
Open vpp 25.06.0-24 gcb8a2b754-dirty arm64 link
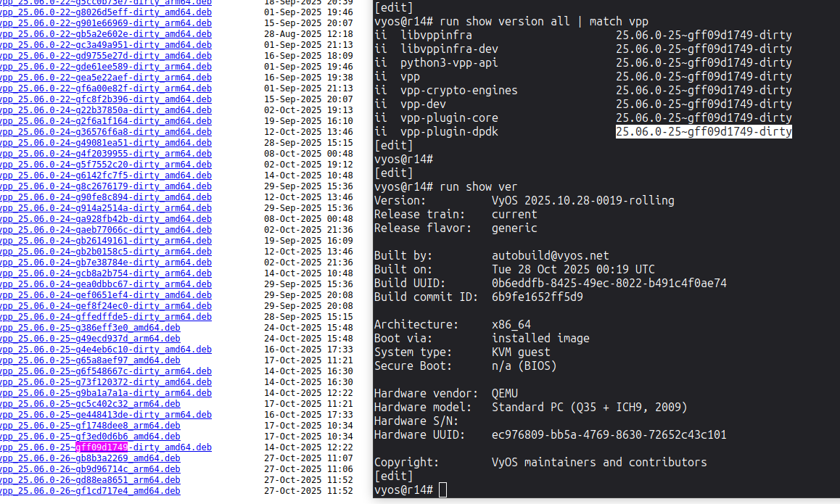click(106, 273)
